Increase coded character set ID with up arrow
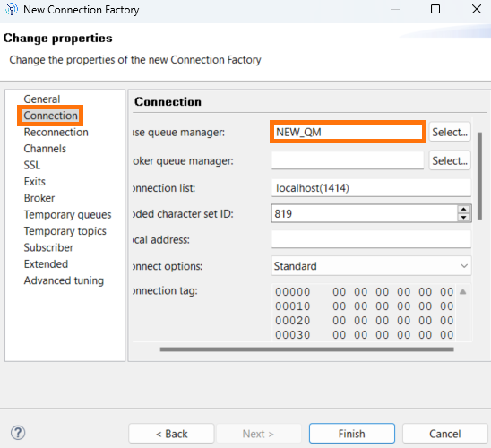Screen dimensions: 491x448 [x=464, y=209]
